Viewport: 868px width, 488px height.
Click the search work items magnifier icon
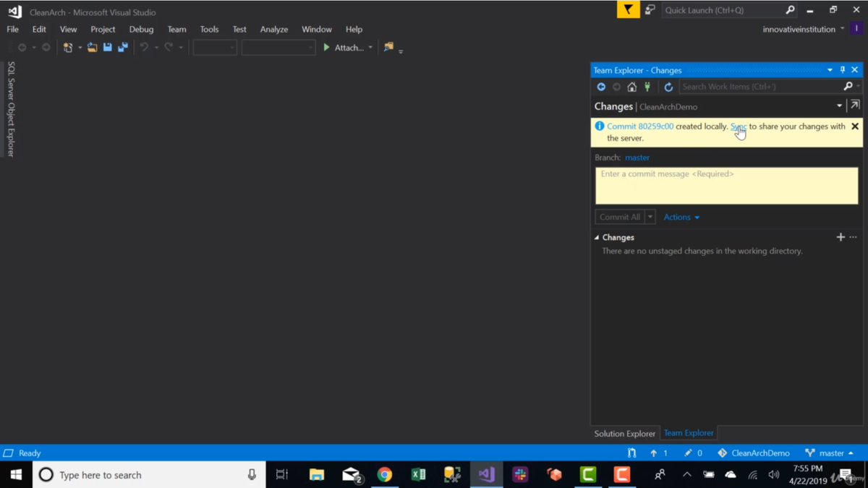point(848,87)
